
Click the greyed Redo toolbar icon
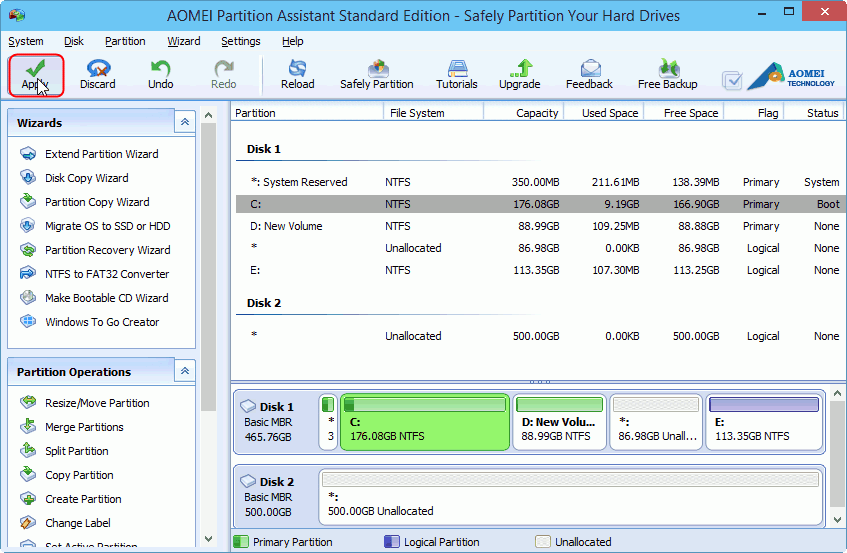tap(224, 75)
